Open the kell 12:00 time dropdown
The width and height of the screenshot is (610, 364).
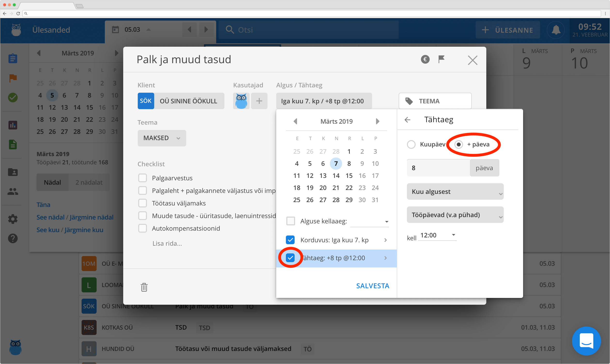click(437, 235)
